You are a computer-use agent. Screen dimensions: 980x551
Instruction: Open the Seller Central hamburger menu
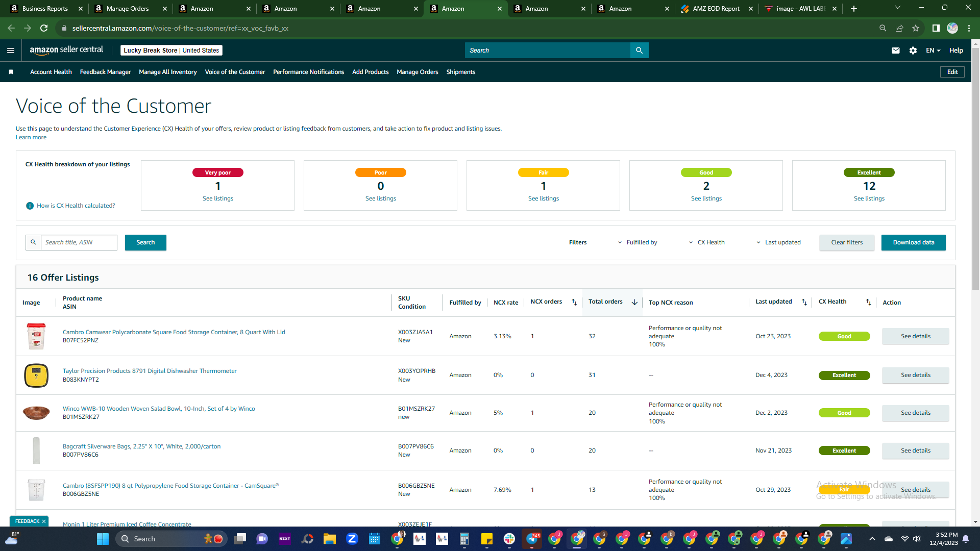11,51
